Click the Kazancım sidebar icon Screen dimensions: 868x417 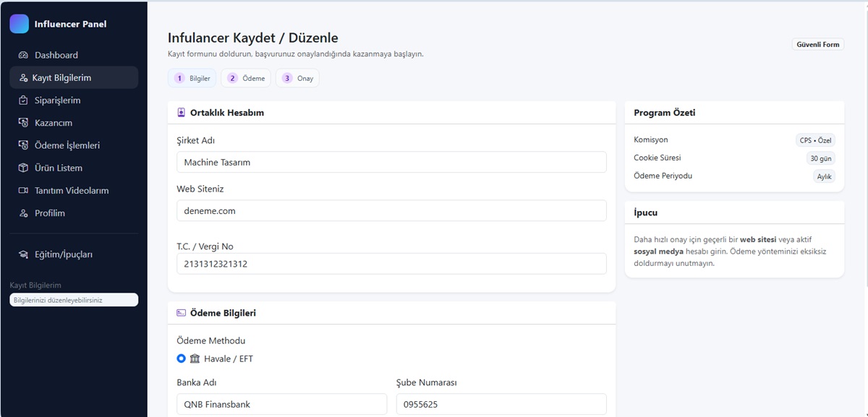(x=23, y=123)
